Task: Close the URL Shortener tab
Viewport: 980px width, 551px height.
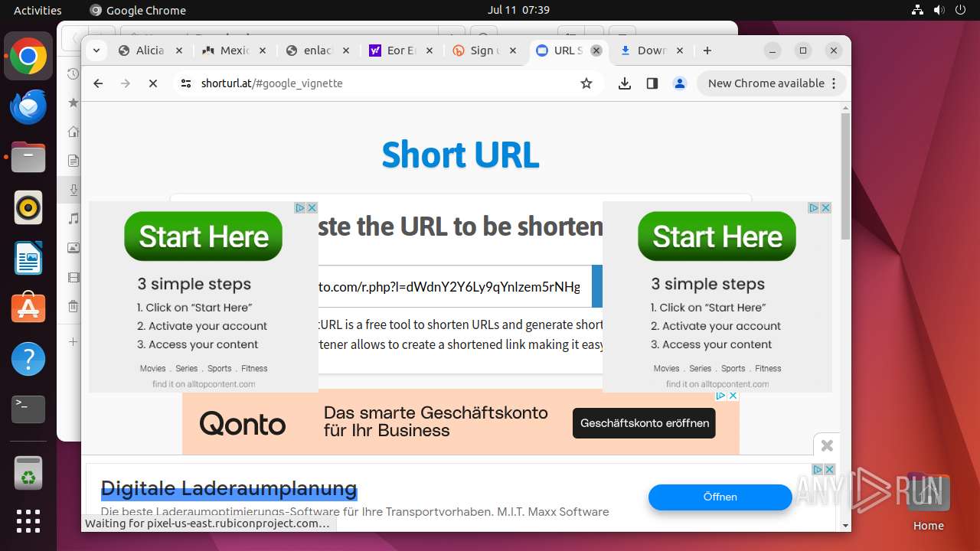Action: 596,51
